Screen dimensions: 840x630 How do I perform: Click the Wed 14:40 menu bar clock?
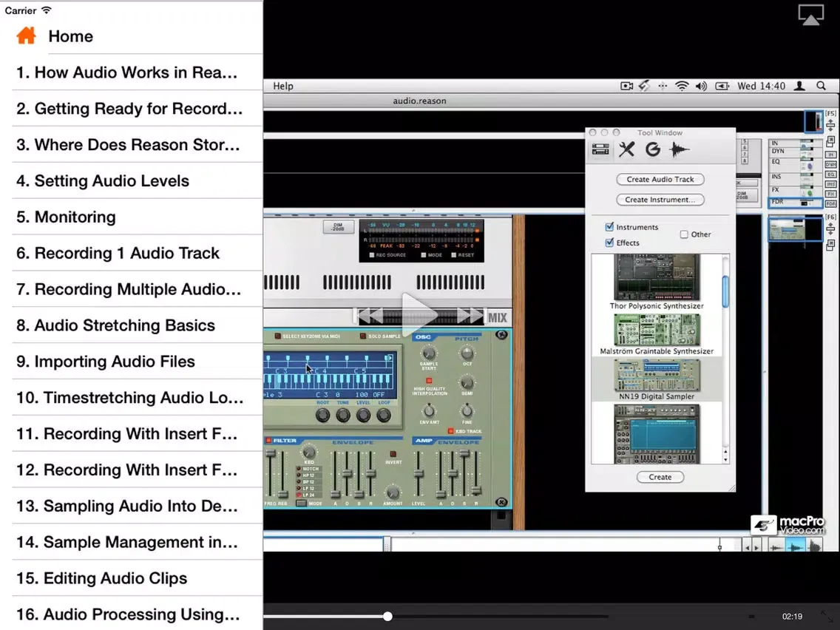point(762,86)
